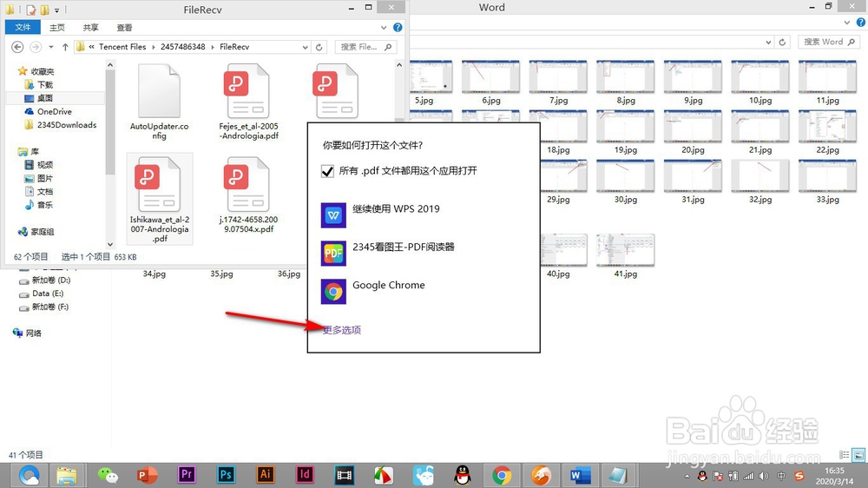Click volume icon in system tray
This screenshot has width=868, height=488.
764,476
